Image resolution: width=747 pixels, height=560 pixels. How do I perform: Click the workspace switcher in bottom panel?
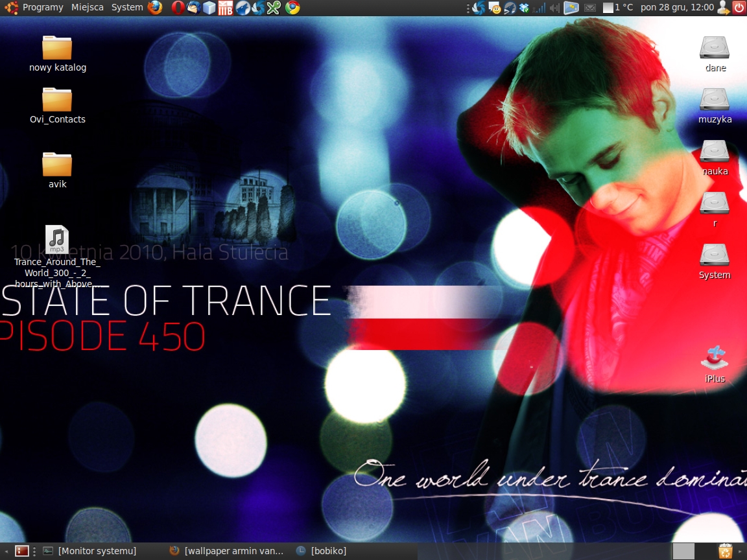tap(683, 551)
